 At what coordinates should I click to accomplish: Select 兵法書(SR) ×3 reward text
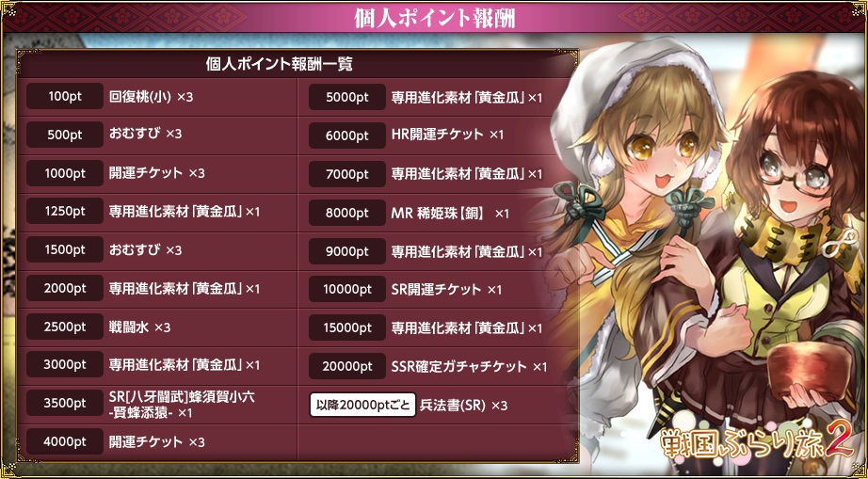463,406
